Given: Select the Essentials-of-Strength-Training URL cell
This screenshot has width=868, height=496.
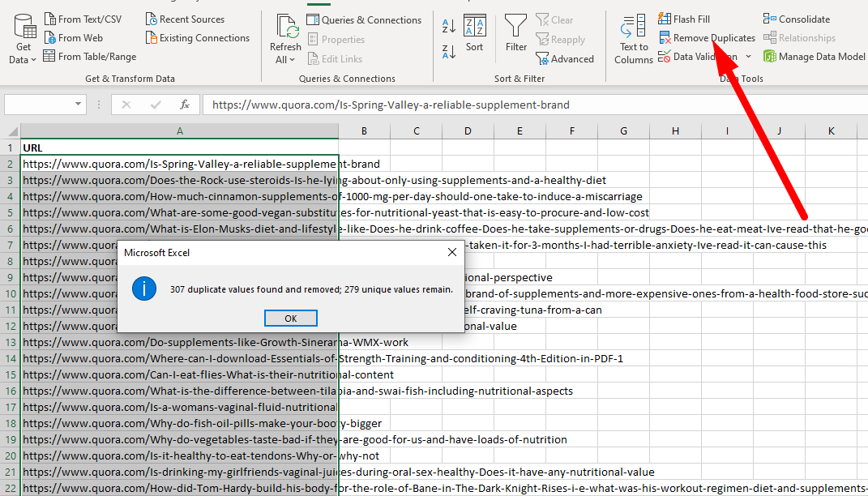Looking at the screenshot, I should (x=179, y=359).
